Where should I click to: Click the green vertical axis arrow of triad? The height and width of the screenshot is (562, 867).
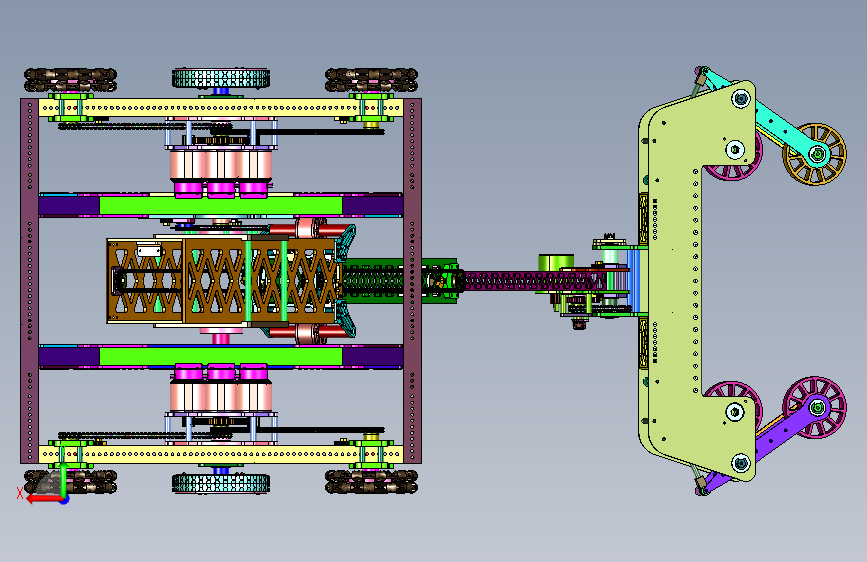pyautogui.click(x=63, y=479)
